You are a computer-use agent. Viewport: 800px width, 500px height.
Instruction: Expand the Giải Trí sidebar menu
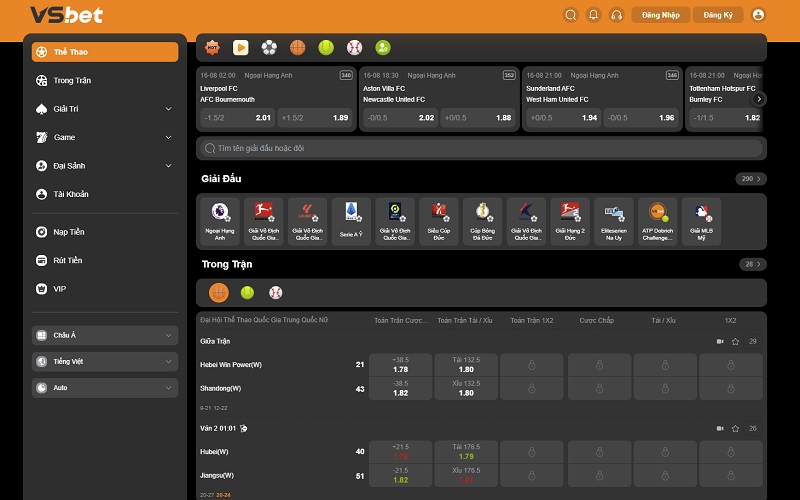pos(105,109)
